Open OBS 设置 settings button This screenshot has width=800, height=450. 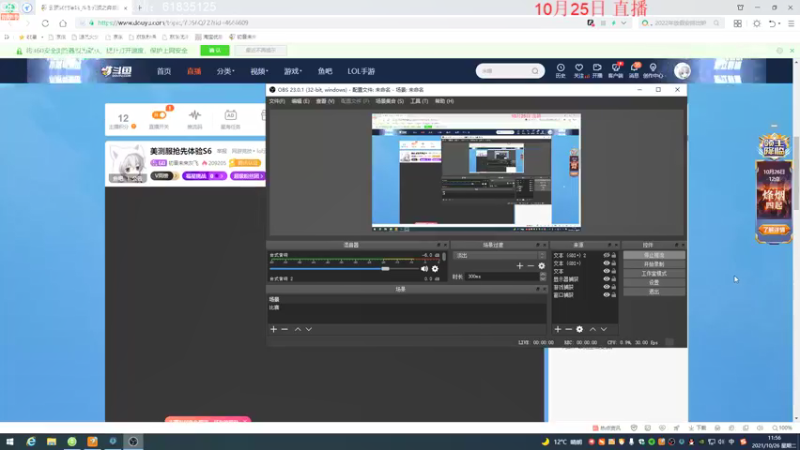coord(654,283)
